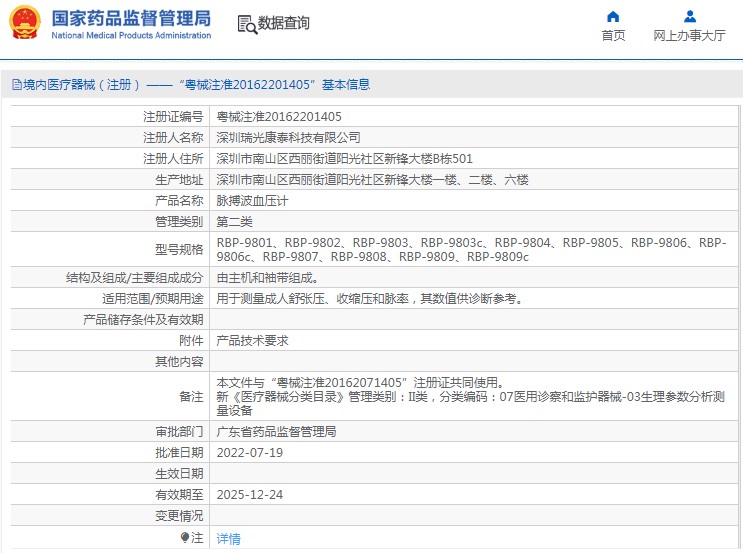Viewport: 743px width, 553px height.
Task: Select registrant address ending B栋501
Action: [x=344, y=159]
